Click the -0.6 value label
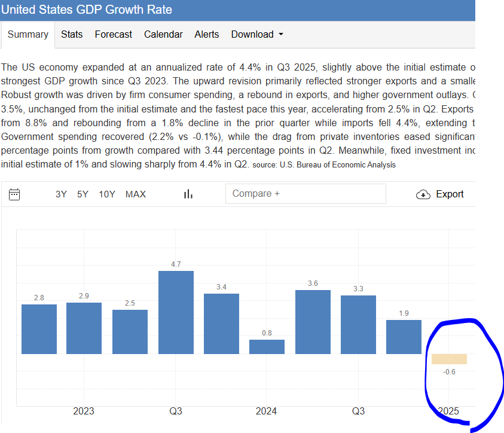 449,372
